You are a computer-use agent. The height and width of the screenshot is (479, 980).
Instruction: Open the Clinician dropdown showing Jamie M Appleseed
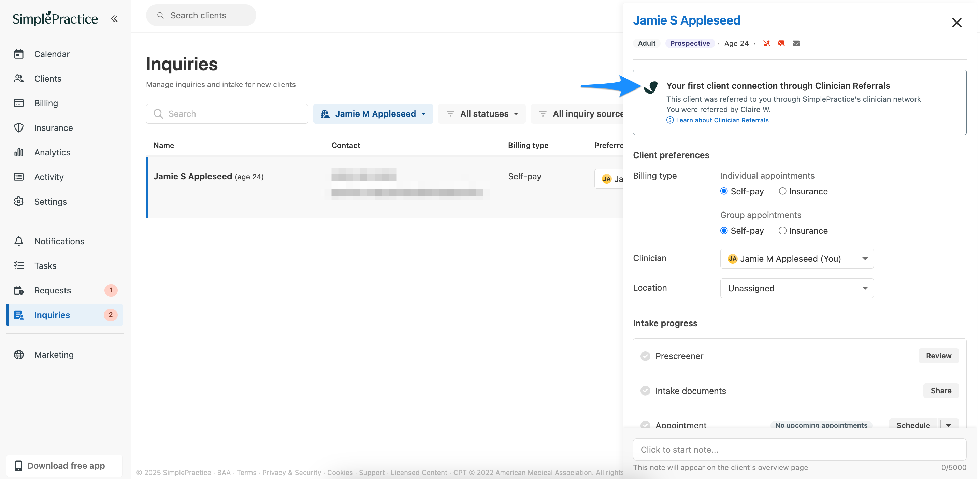pos(797,259)
